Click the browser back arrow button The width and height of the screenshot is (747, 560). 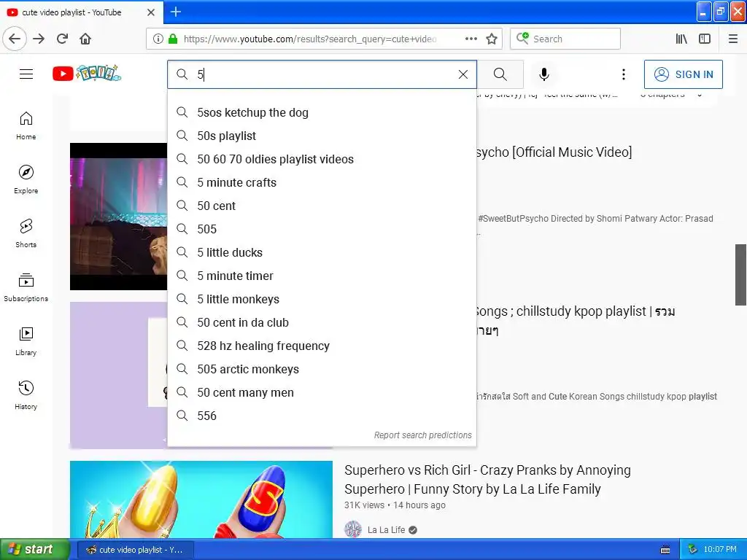(15, 39)
